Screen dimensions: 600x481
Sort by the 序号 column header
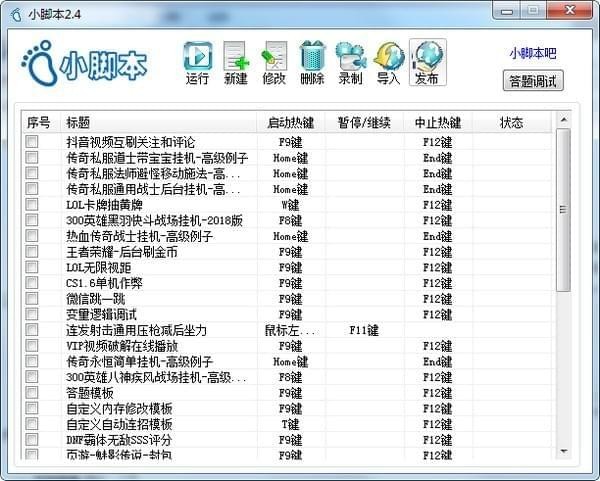(41, 122)
